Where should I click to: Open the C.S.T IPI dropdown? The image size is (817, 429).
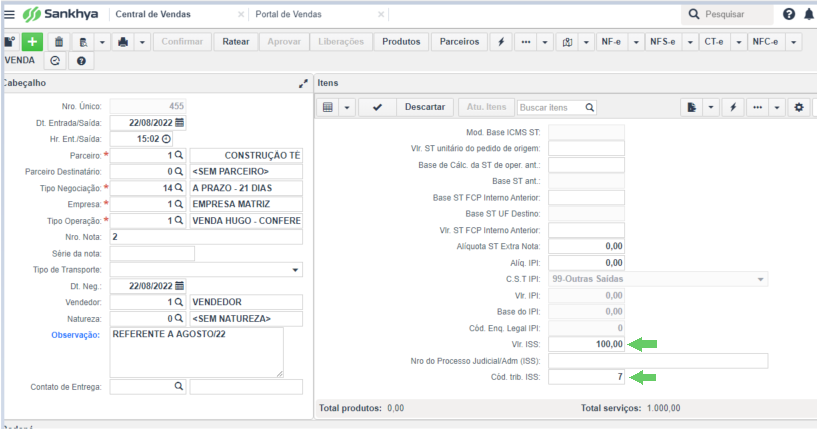click(658, 279)
